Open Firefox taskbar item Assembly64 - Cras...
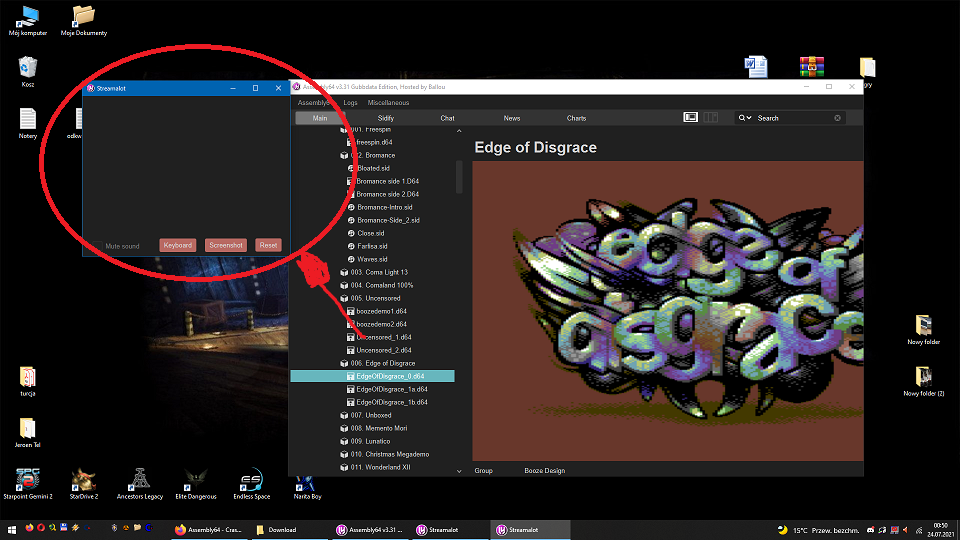The width and height of the screenshot is (960, 540). click(208, 530)
